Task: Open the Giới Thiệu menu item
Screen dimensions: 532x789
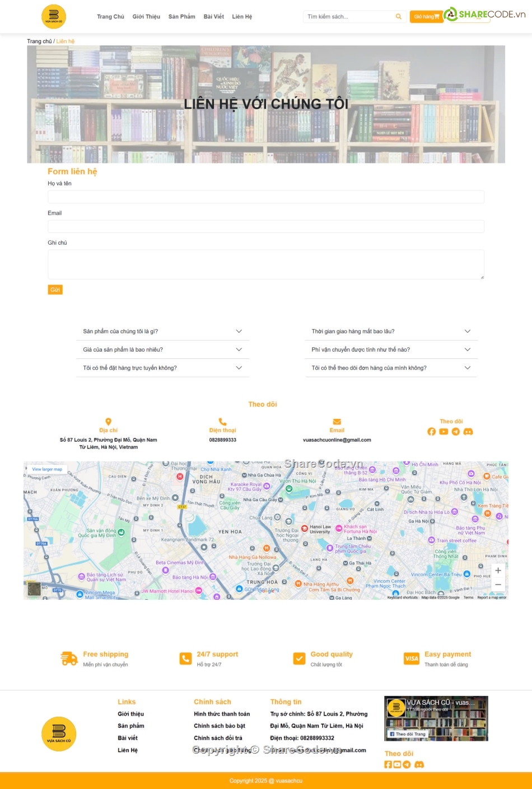Action: click(146, 17)
